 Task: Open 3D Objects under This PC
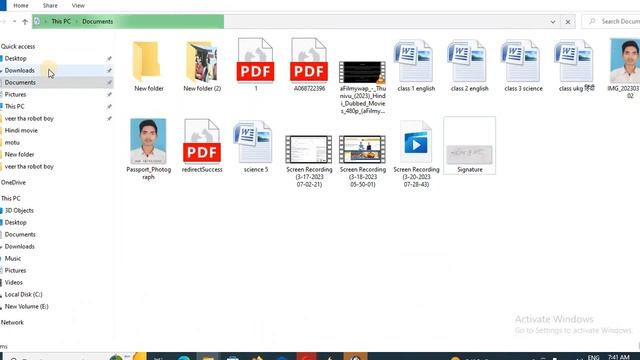coord(19,211)
